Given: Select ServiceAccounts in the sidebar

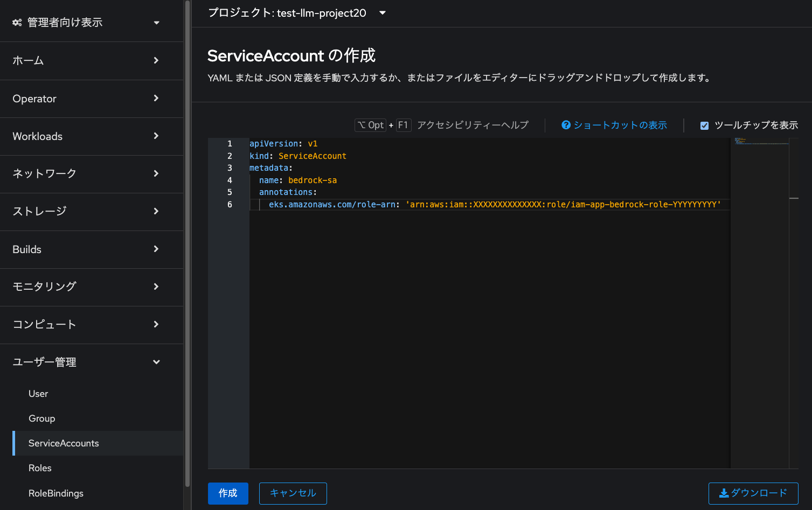Looking at the screenshot, I should coord(98,443).
